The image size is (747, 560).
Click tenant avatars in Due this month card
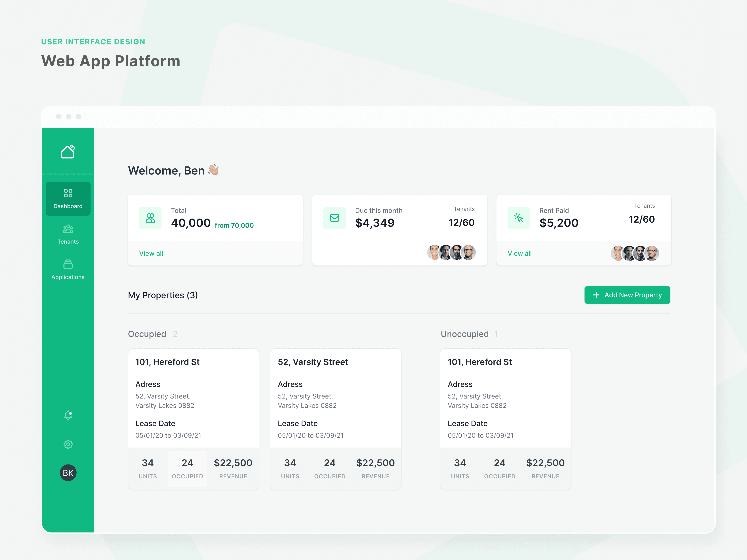point(451,252)
